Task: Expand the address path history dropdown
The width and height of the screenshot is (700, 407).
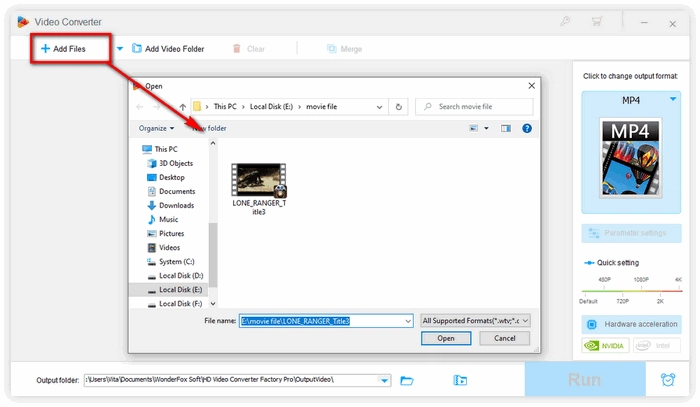Action: [x=379, y=107]
